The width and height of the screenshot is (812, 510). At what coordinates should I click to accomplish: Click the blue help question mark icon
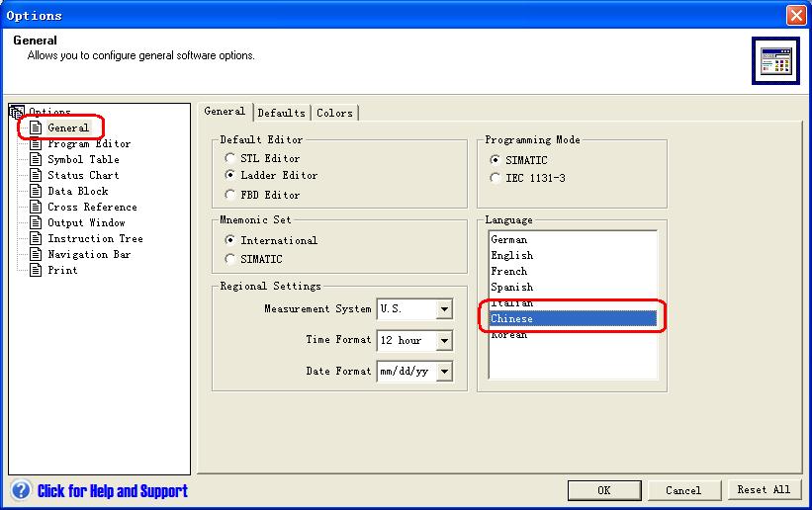[x=21, y=490]
